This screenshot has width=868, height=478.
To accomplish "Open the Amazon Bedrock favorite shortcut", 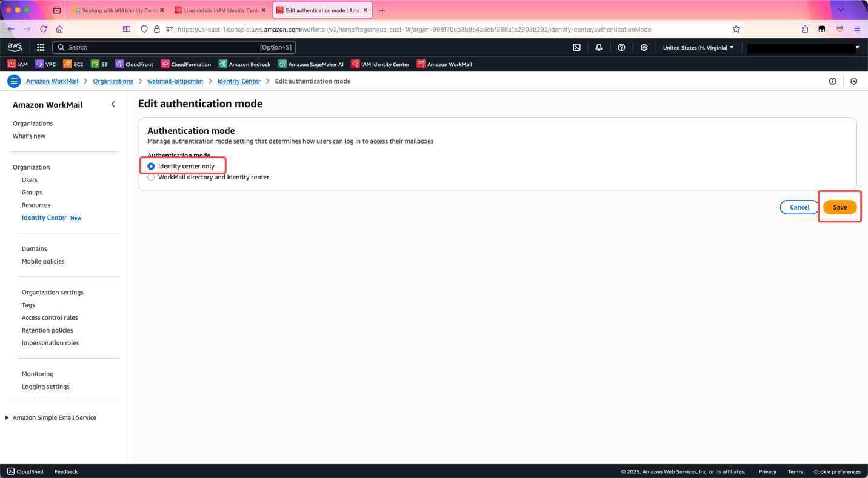I will (245, 64).
